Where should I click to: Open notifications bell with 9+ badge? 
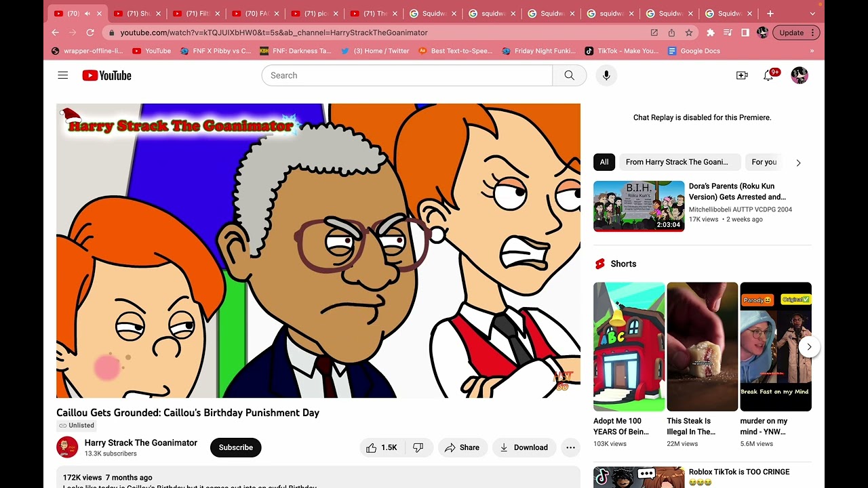(x=769, y=75)
